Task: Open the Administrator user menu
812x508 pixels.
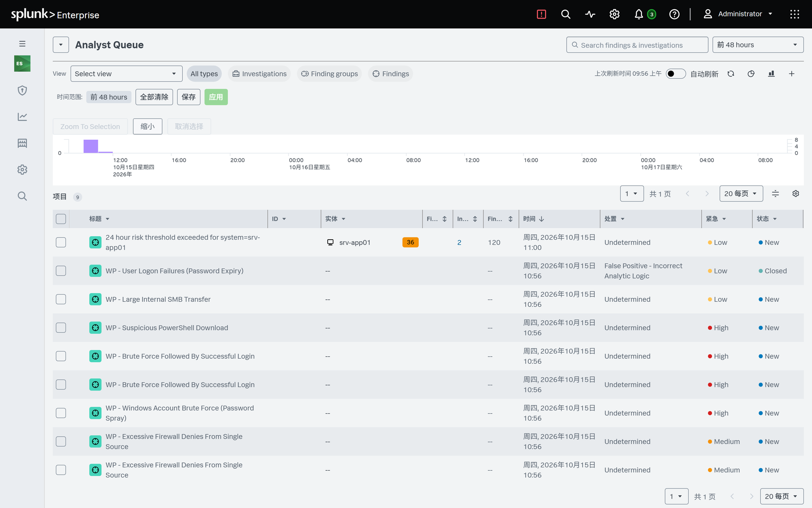Action: tap(738, 14)
